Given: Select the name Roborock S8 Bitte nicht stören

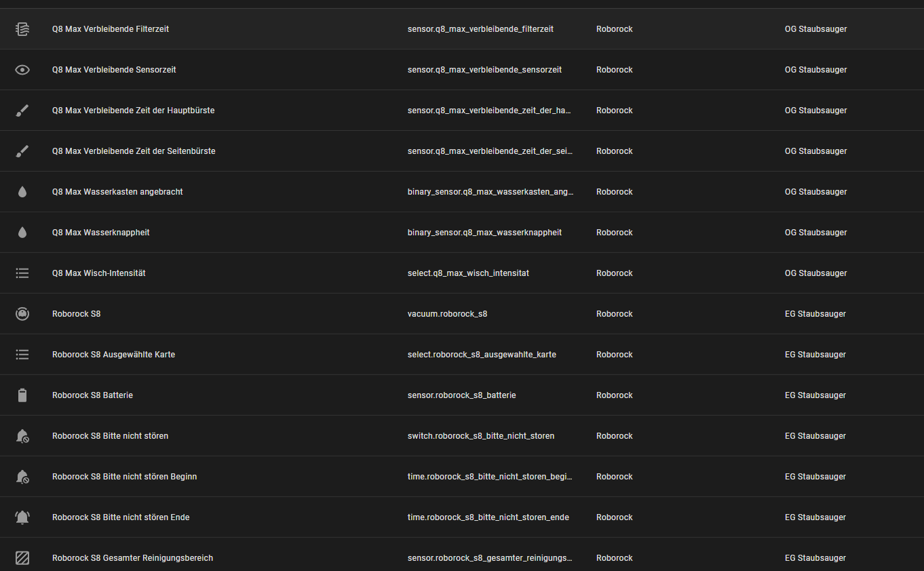Looking at the screenshot, I should tap(111, 436).
